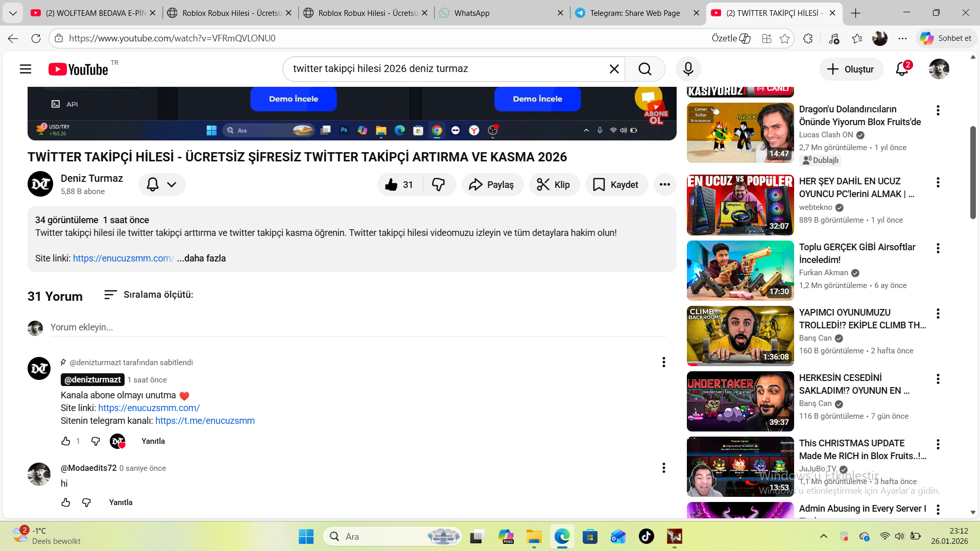The image size is (980, 551).
Task: Go back to the previous page
Action: [x=13, y=38]
